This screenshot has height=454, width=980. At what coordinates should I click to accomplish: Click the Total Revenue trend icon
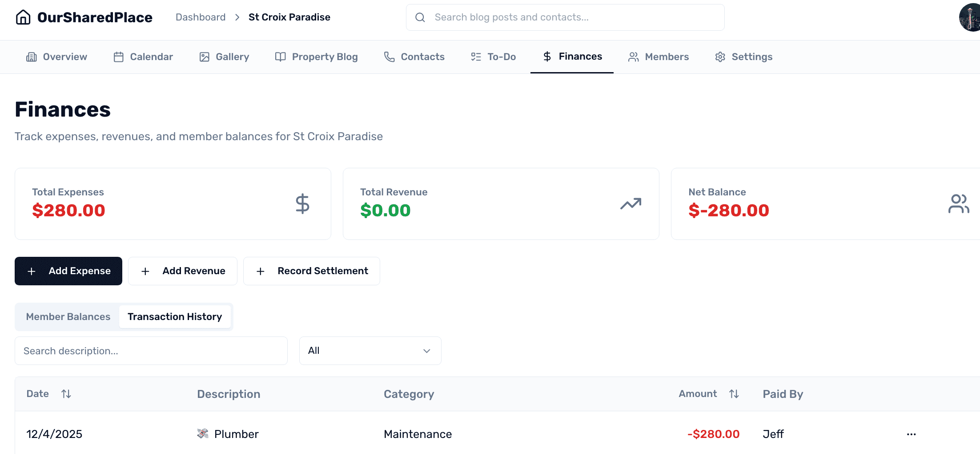tap(631, 204)
